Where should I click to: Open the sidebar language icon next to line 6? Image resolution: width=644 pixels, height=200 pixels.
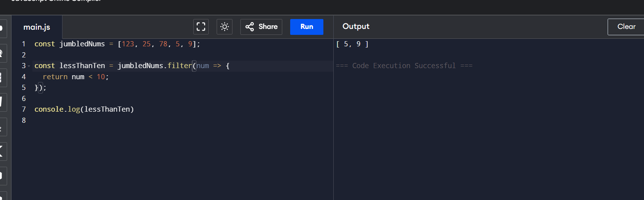coord(3,102)
